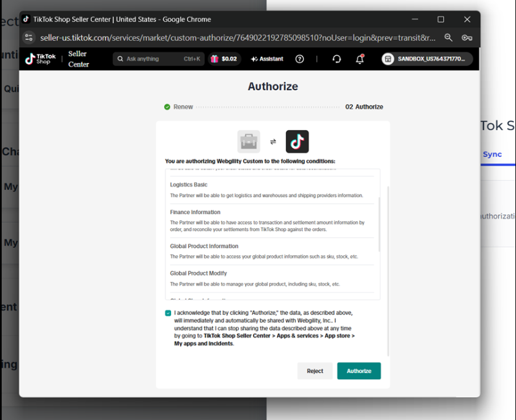Uncheck the acknowledge data sharing checkbox
The width and height of the screenshot is (516, 420).
pos(168,313)
